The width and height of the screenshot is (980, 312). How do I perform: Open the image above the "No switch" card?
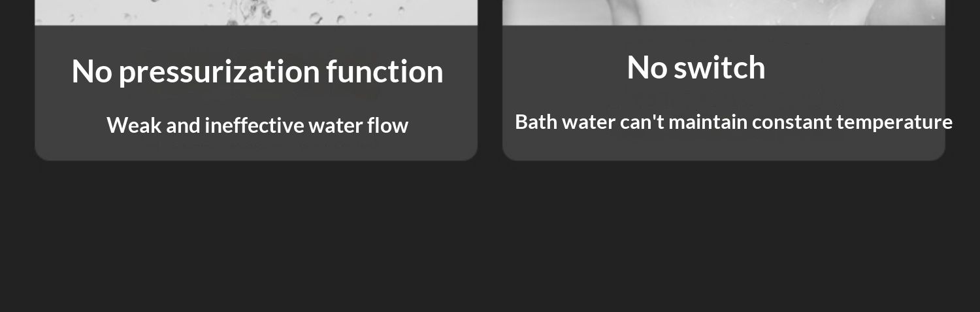click(x=723, y=12)
